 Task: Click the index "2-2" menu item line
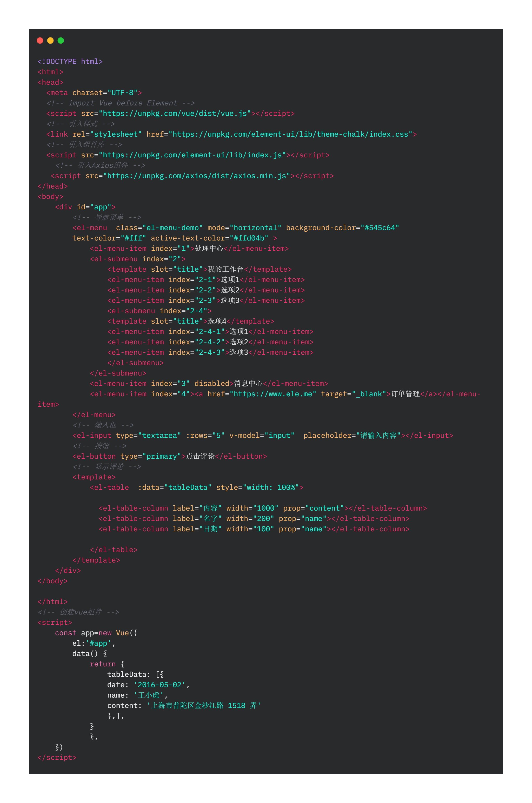206,290
